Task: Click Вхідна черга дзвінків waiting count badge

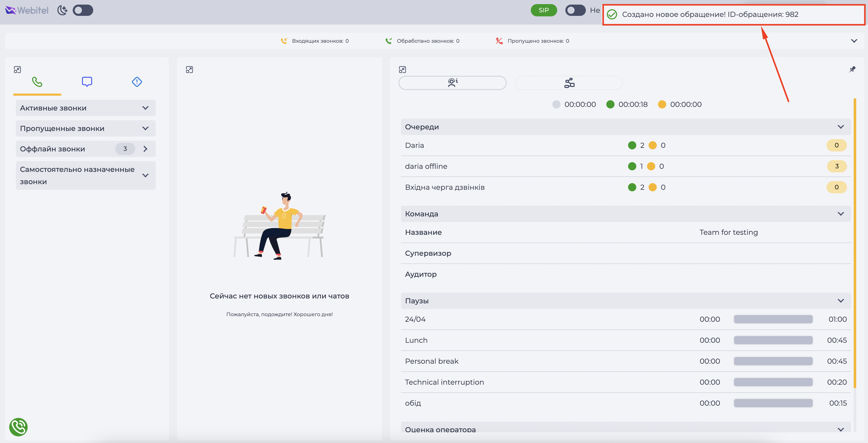Action: click(837, 187)
